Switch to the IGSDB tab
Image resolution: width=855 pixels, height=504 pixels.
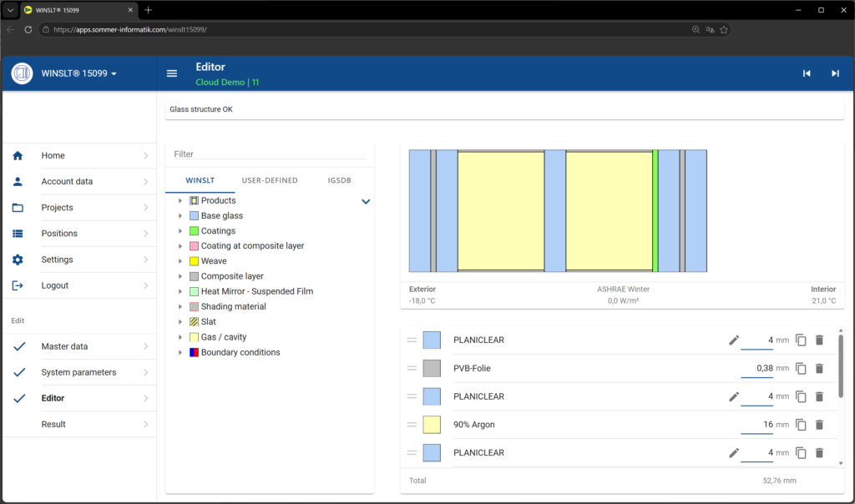click(339, 180)
